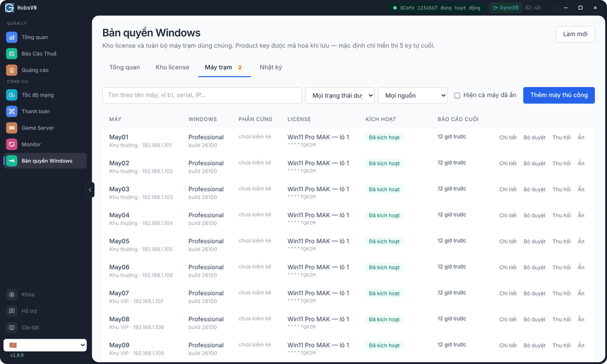Click the Khóa lock icon
Screen dimensions: 607x364
click(12, 295)
